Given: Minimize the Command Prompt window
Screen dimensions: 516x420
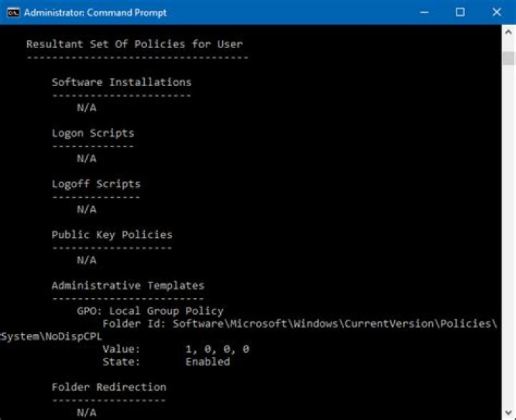Looking at the screenshot, I should pyautogui.click(x=424, y=12).
